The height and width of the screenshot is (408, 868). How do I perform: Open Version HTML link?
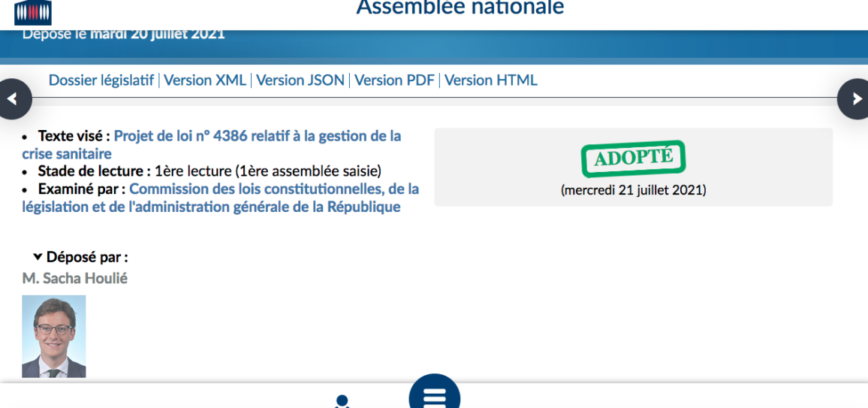(x=491, y=80)
